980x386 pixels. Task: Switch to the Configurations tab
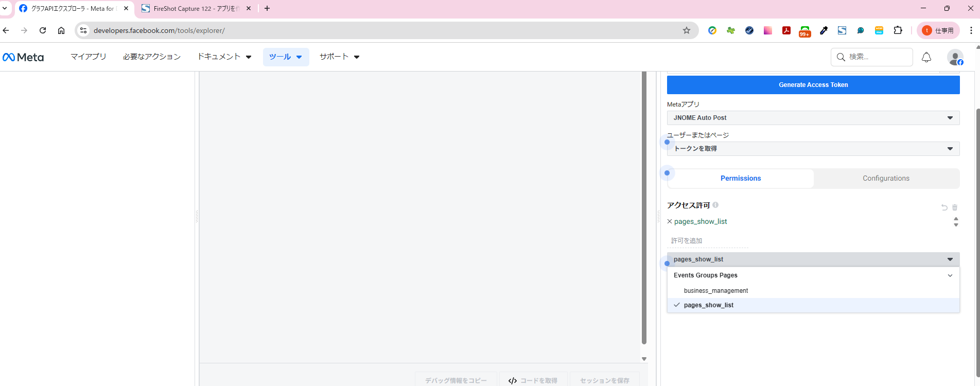coord(886,178)
